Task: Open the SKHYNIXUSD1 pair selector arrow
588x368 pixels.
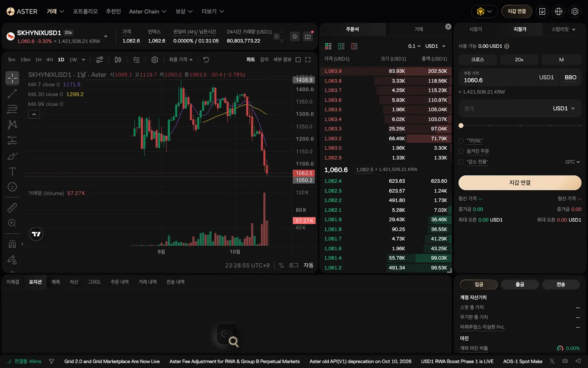Action: pyautogui.click(x=106, y=36)
